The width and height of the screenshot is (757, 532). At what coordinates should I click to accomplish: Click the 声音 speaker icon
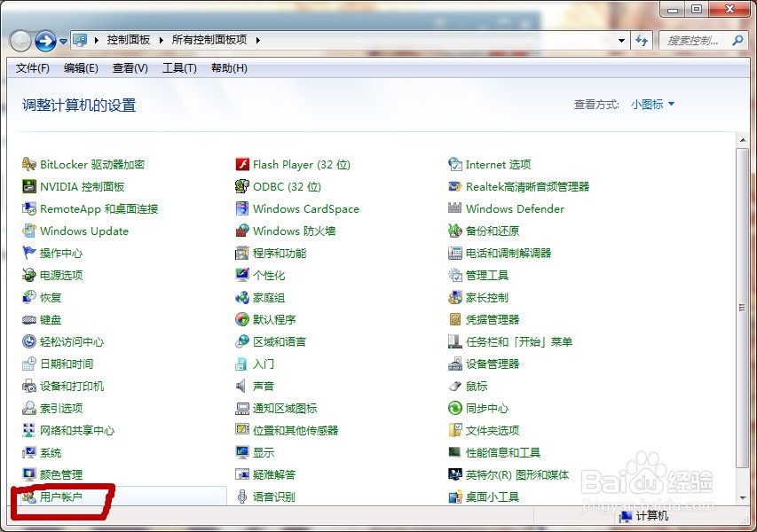[242, 387]
